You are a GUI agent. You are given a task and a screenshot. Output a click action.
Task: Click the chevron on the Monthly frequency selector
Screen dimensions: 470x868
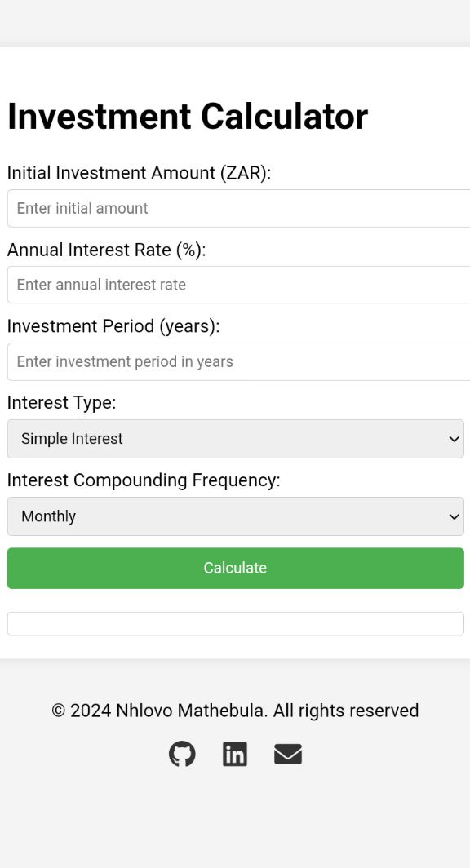454,516
